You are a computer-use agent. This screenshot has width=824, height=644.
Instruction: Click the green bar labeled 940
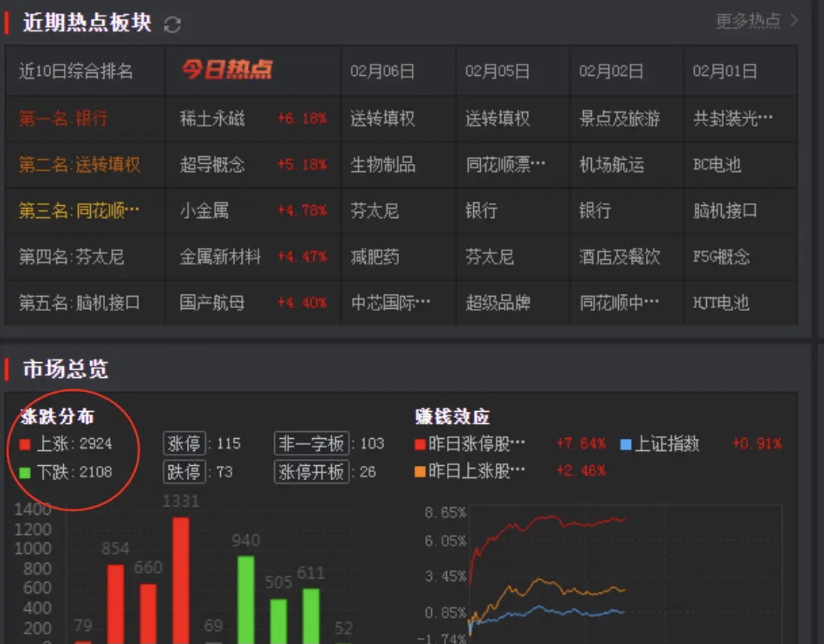coord(246,600)
